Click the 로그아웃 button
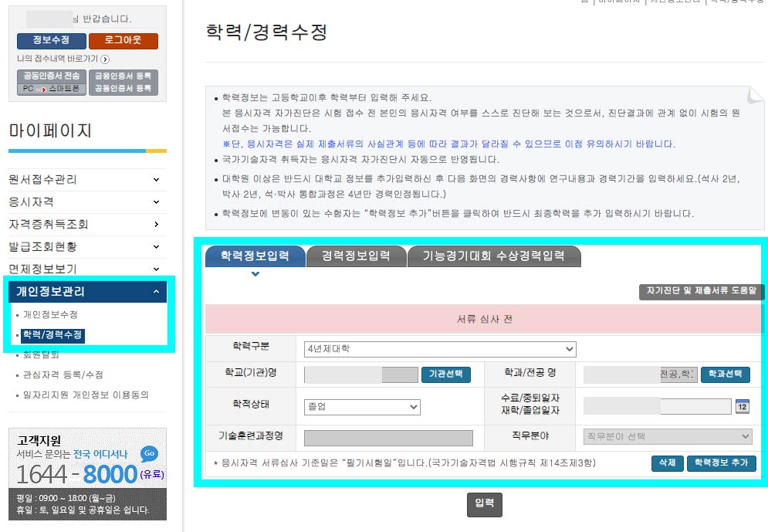The width and height of the screenshot is (768, 532). click(x=122, y=41)
